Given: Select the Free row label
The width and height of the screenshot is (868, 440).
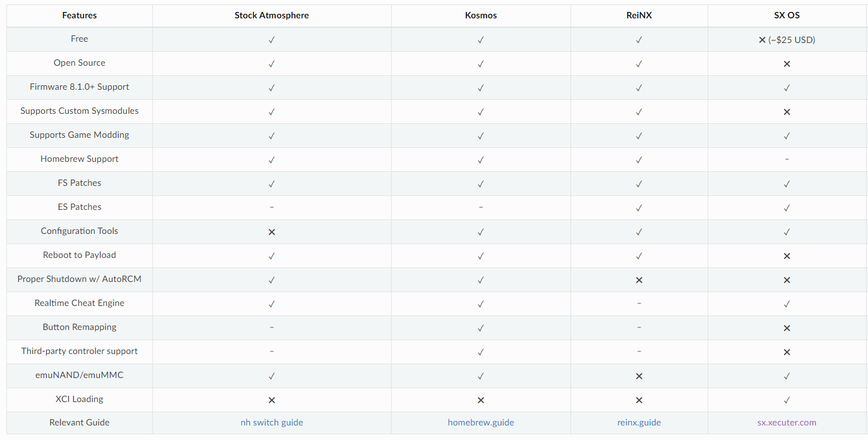Looking at the screenshot, I should (80, 39).
